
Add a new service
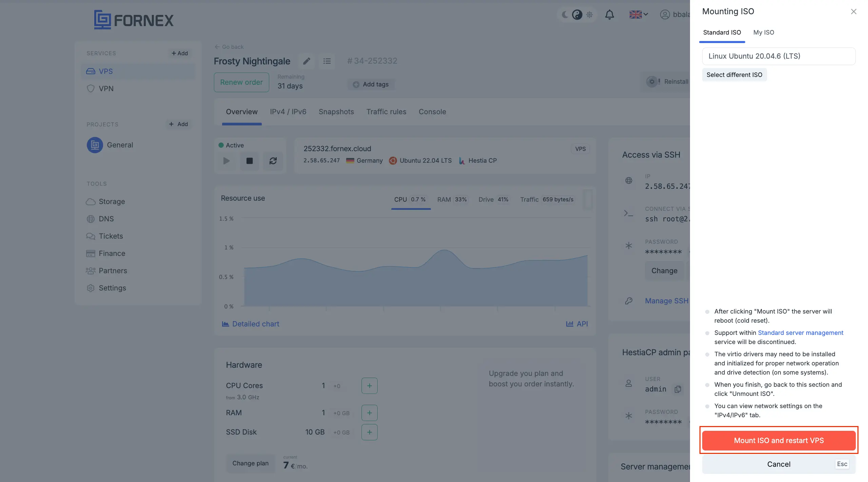[x=179, y=53]
